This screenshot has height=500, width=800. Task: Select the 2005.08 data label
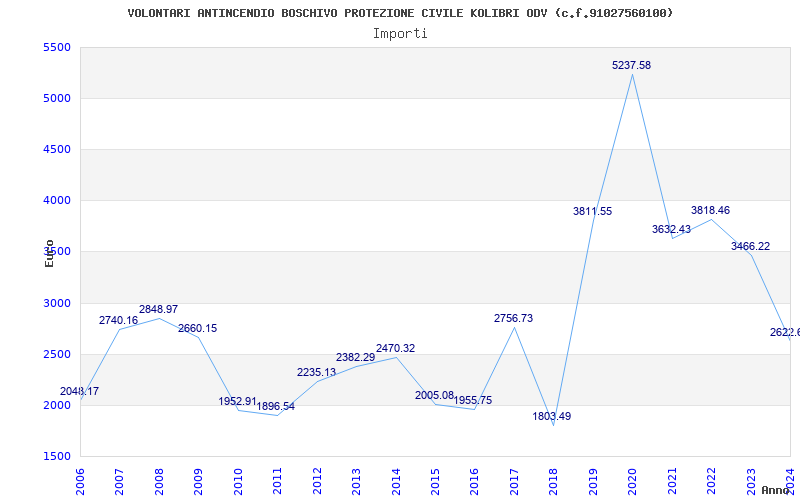[435, 395]
